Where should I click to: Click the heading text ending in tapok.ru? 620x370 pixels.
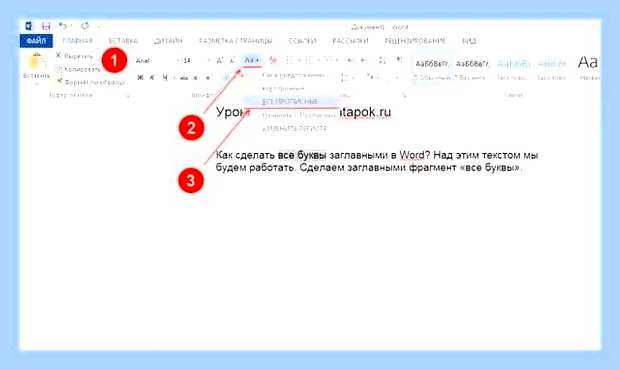304,112
